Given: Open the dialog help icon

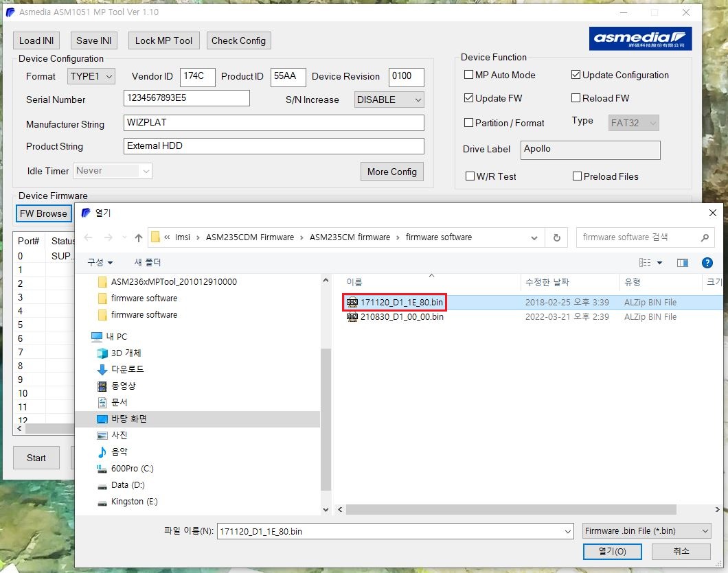Looking at the screenshot, I should coord(707,263).
